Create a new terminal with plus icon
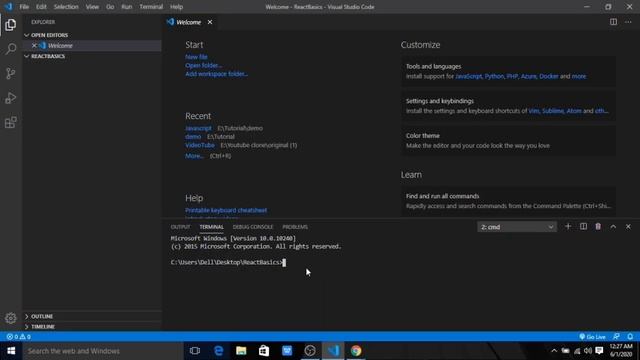The image size is (640, 360). click(x=568, y=227)
